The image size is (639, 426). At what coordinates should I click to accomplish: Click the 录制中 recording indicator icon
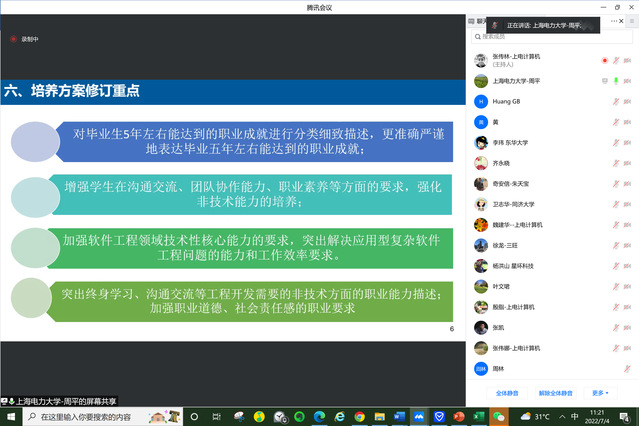click(x=14, y=39)
